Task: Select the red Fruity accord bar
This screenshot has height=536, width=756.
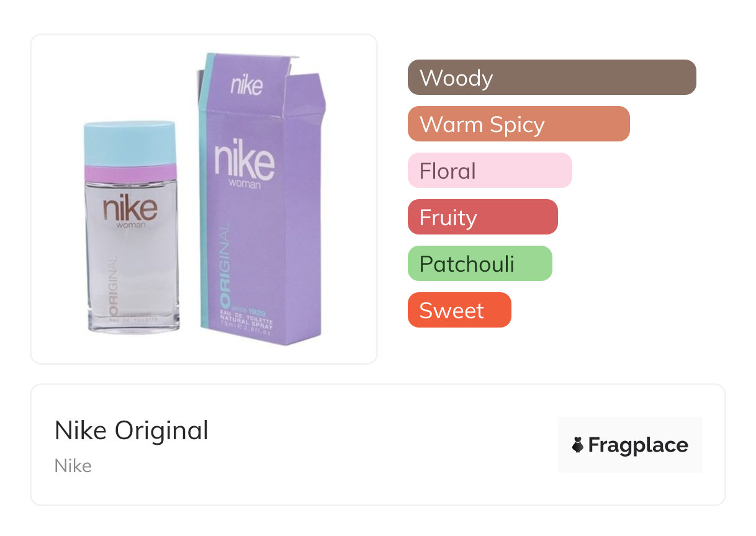Action: pyautogui.click(x=482, y=217)
